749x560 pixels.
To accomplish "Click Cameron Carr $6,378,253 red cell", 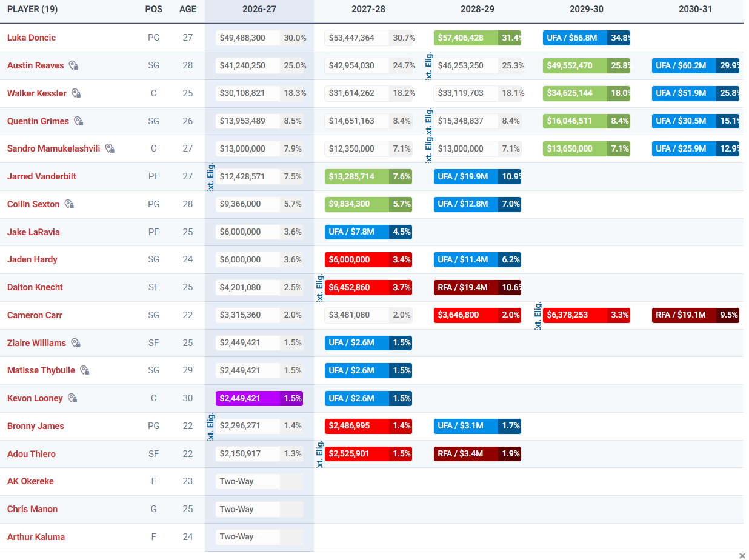I will click(587, 315).
